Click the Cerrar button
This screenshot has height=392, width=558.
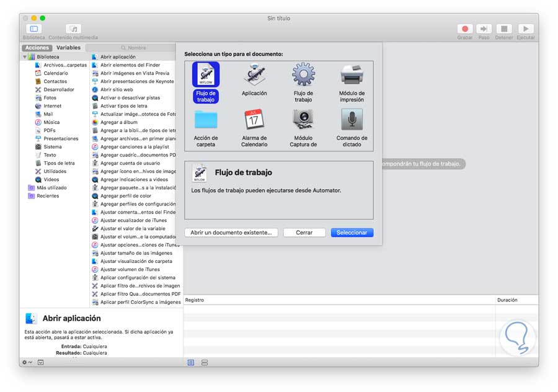pos(304,233)
